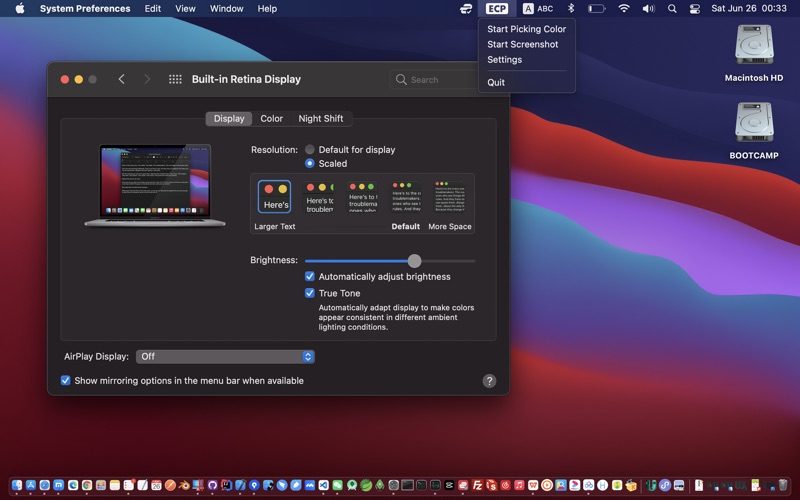Open Launchpad in the Dock
800x500 pixels.
[101, 485]
